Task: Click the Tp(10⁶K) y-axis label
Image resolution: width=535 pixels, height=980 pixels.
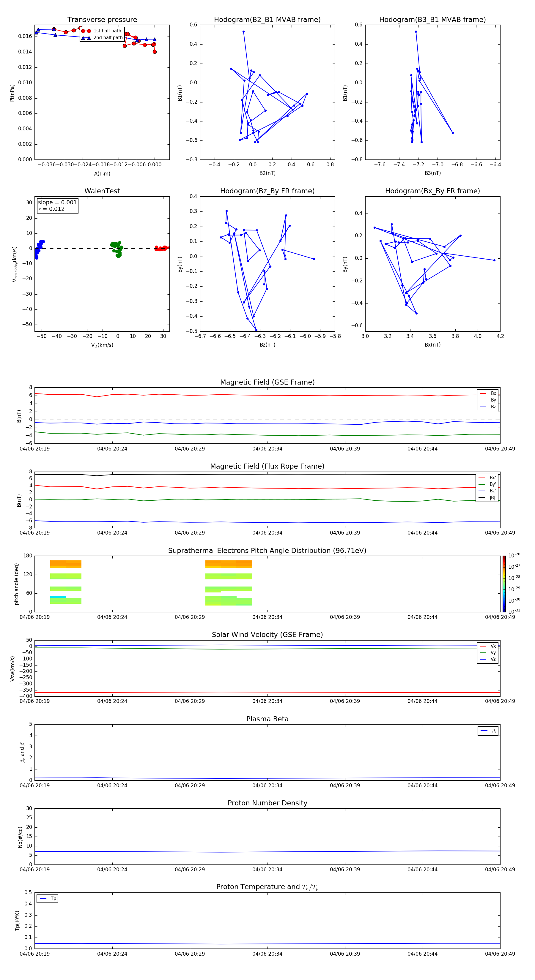Action: [17, 921]
